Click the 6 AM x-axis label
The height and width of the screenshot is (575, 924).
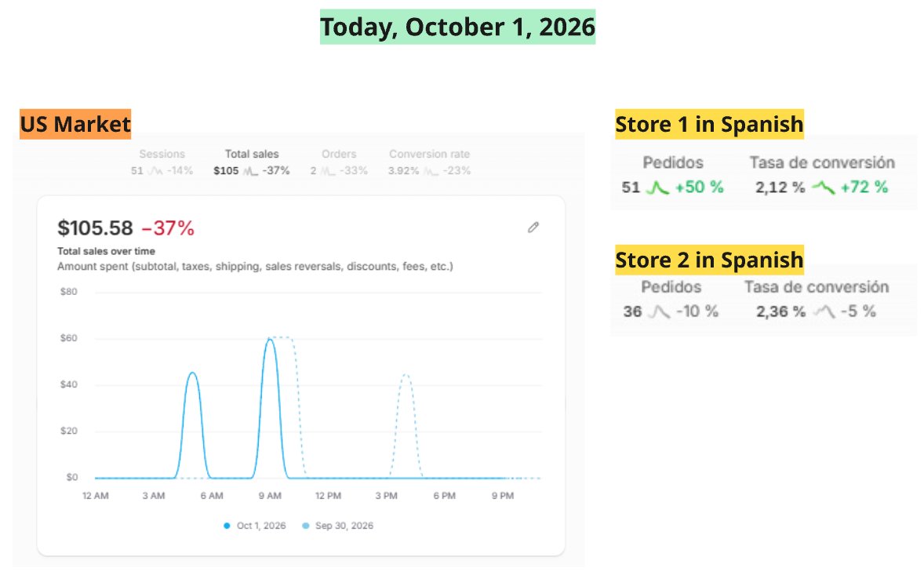click(x=212, y=496)
